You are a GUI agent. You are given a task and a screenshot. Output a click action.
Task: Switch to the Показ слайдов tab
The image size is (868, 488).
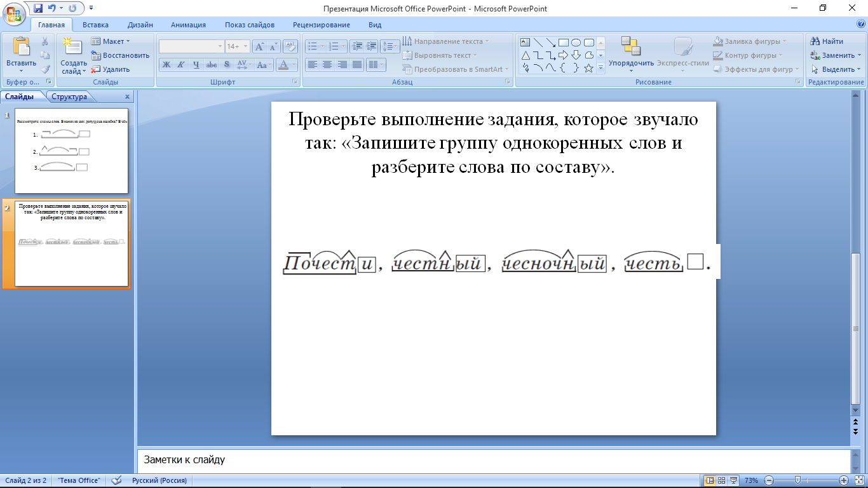250,25
